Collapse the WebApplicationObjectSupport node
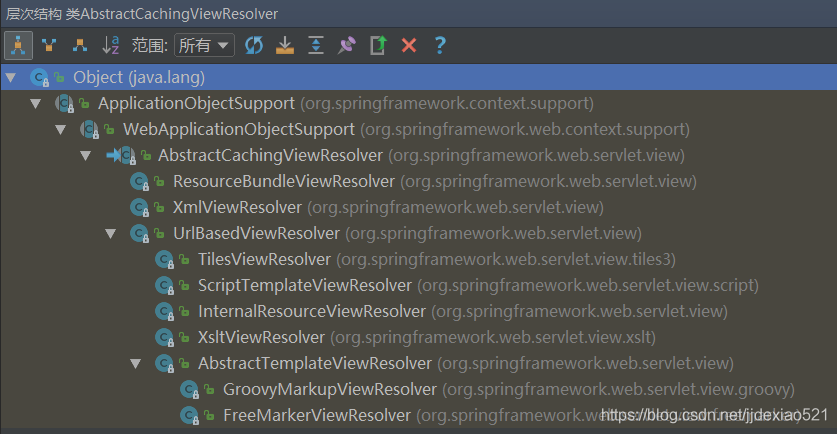 coord(61,130)
